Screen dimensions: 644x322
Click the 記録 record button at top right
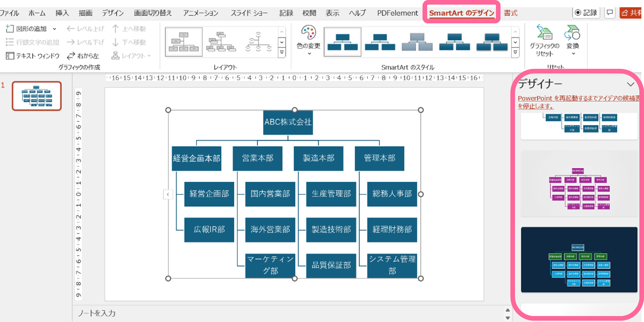(586, 13)
